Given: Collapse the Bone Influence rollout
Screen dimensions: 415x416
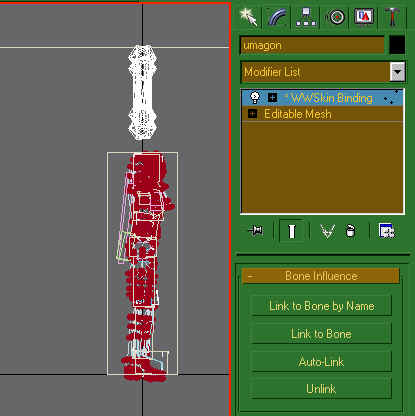Looking at the screenshot, I should [x=320, y=276].
